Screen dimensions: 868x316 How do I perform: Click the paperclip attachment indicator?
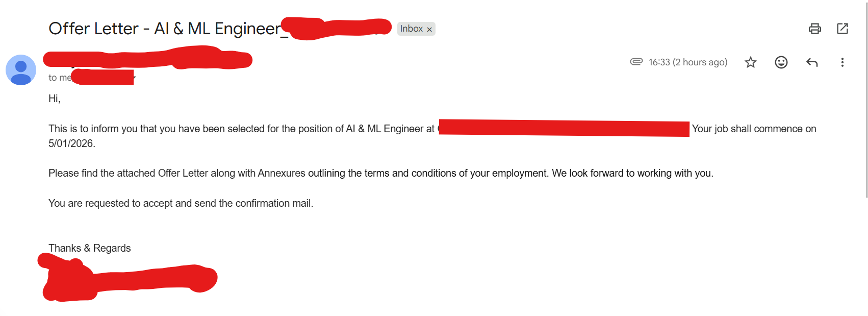(636, 62)
